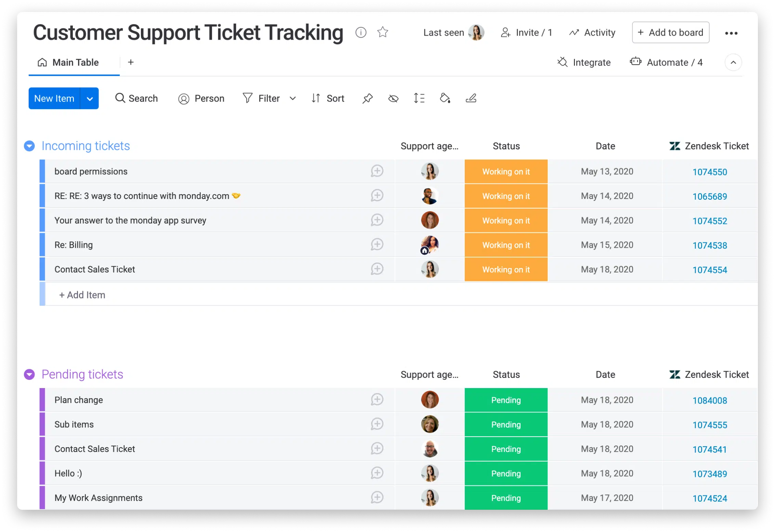Open updates for board permissions
Viewport: 775px width, 532px height.
377,171
